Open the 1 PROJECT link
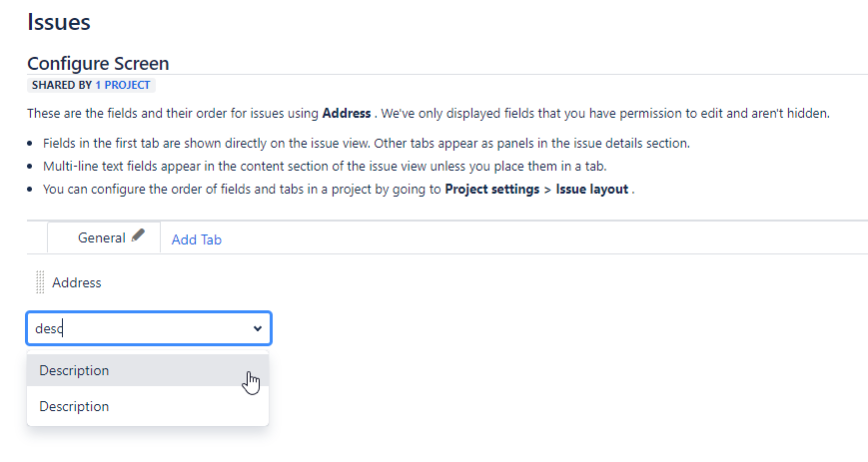The height and width of the screenshot is (462, 868). (x=122, y=85)
